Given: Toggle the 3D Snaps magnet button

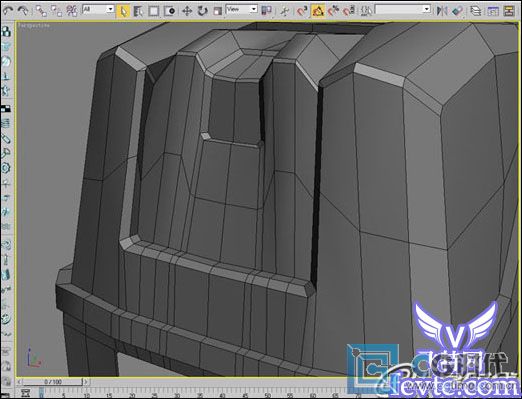Looking at the screenshot, I should click(302, 11).
